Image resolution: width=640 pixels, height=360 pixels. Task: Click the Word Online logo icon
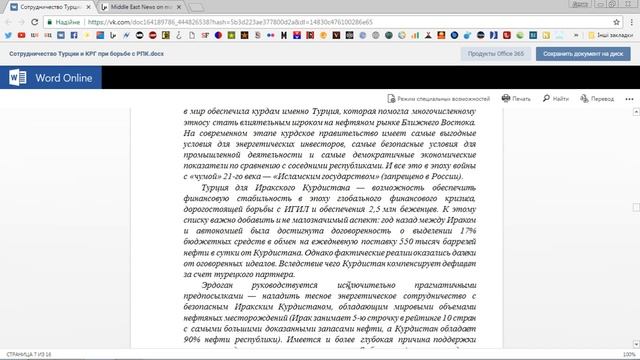click(18, 78)
